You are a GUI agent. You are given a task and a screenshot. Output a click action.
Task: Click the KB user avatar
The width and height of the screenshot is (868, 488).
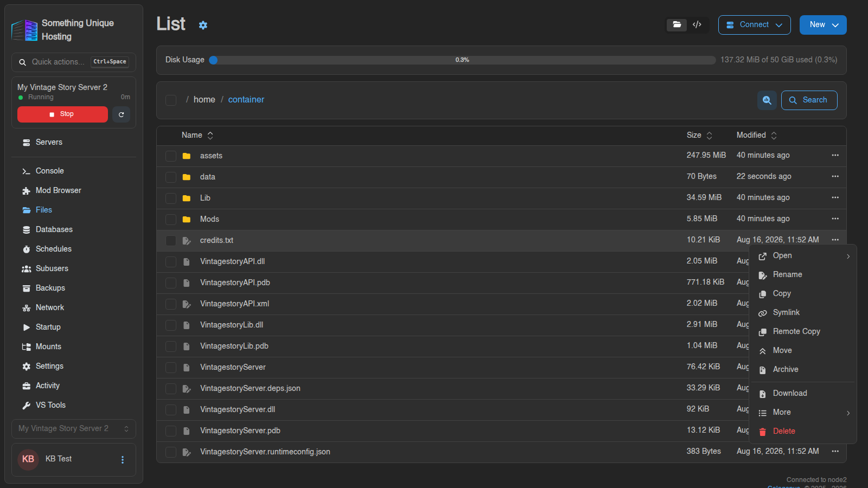(x=28, y=459)
